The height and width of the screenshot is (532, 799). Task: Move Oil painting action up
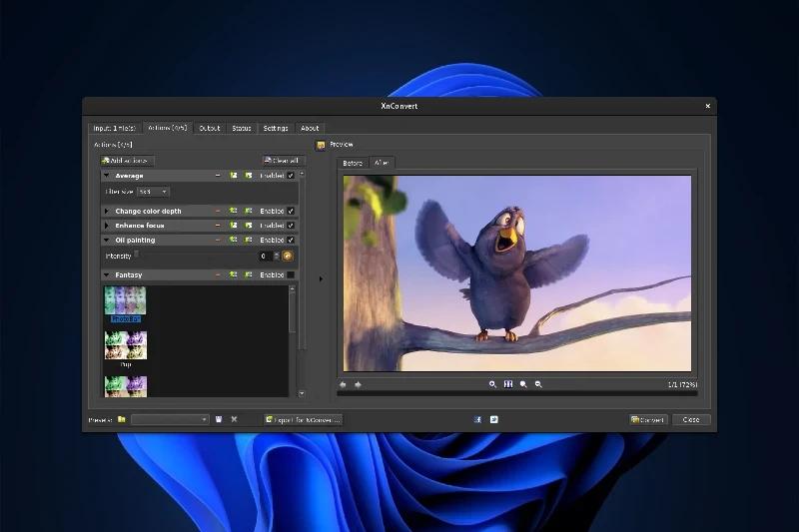[234, 240]
